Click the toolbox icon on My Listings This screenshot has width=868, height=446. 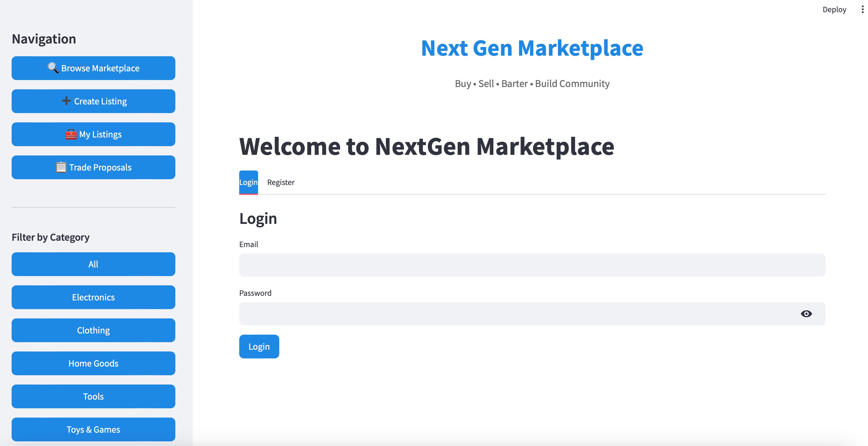[71, 134]
